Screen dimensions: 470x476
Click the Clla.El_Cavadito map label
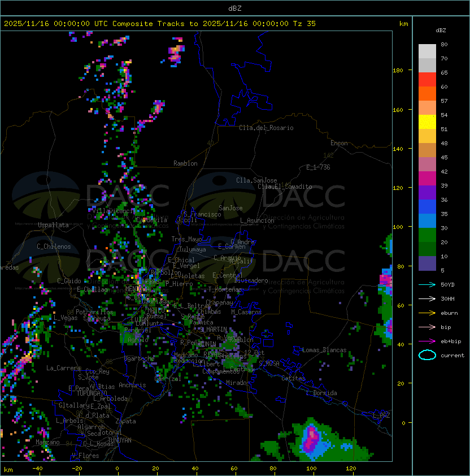coord(285,187)
